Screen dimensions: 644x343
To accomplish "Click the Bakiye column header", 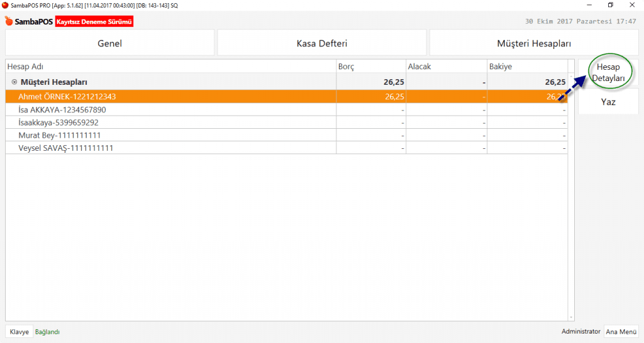I will pos(527,66).
